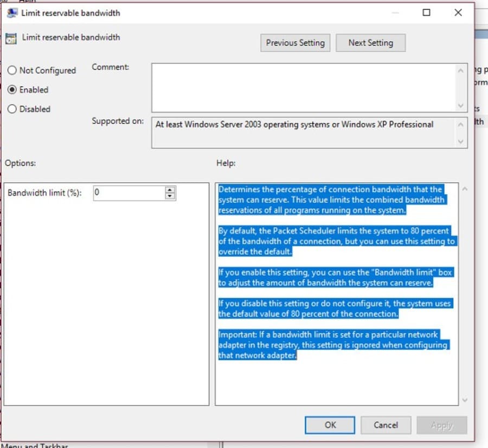Confirm the dialog with OK

coord(330,425)
